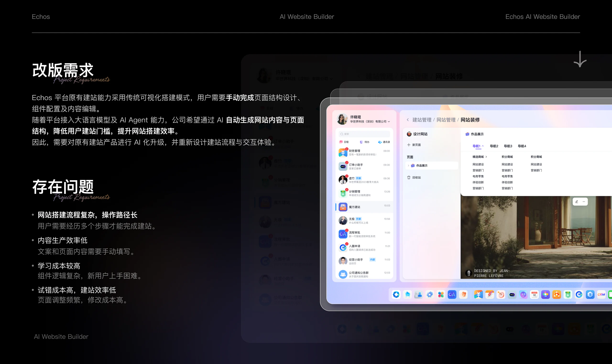Expand the 作品展示 page tree item
Screen dimensions: 612x364
[x=408, y=166]
